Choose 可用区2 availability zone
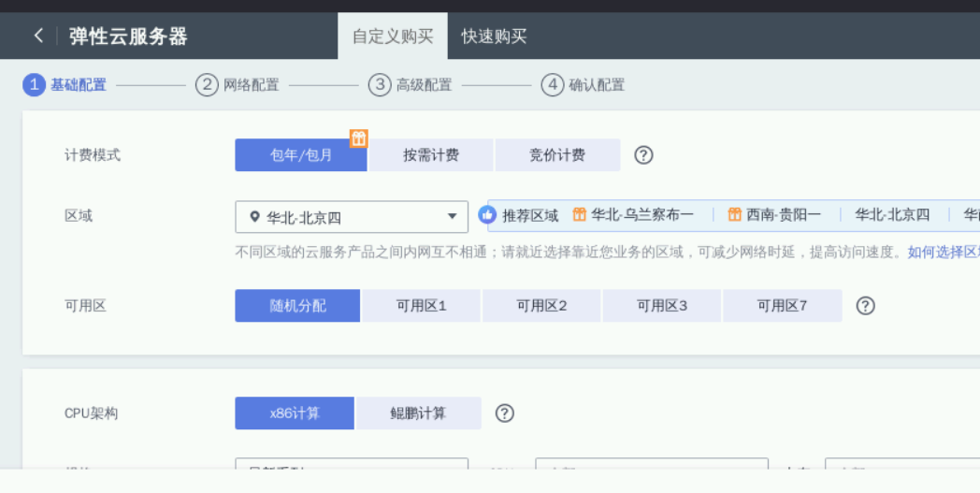This screenshot has height=493, width=980. [542, 306]
